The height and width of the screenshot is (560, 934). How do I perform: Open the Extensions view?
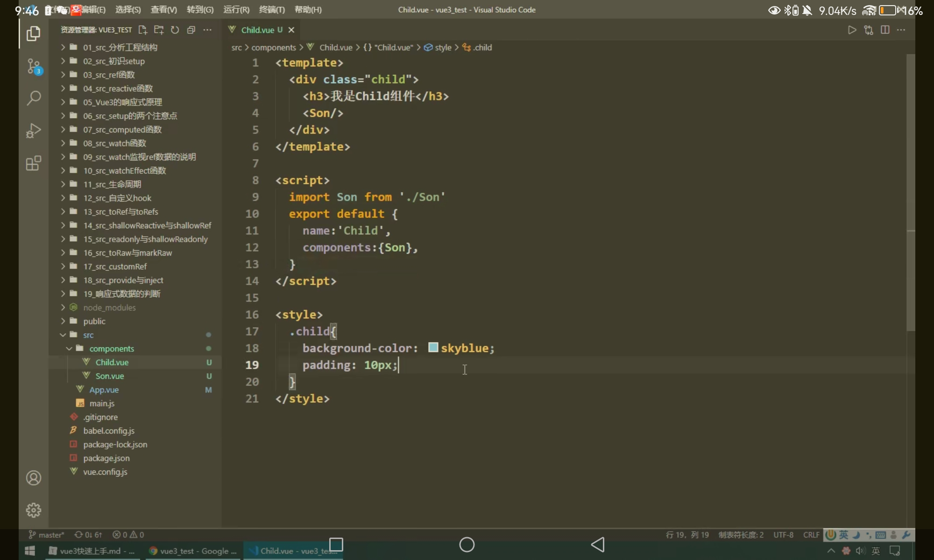click(34, 163)
